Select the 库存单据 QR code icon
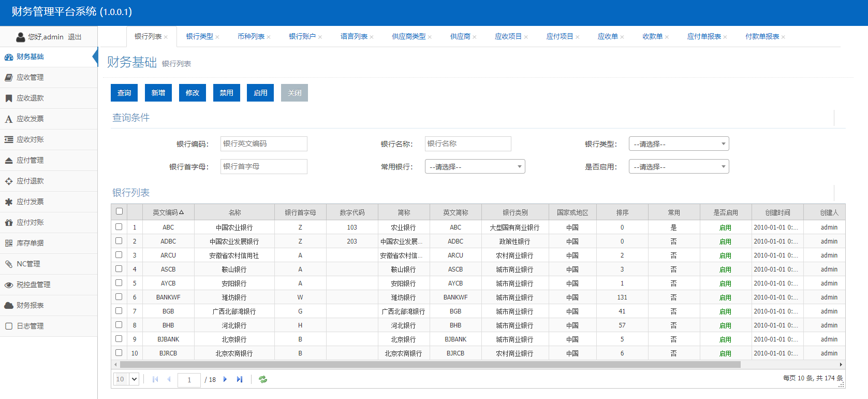868x399 pixels. pos(9,244)
